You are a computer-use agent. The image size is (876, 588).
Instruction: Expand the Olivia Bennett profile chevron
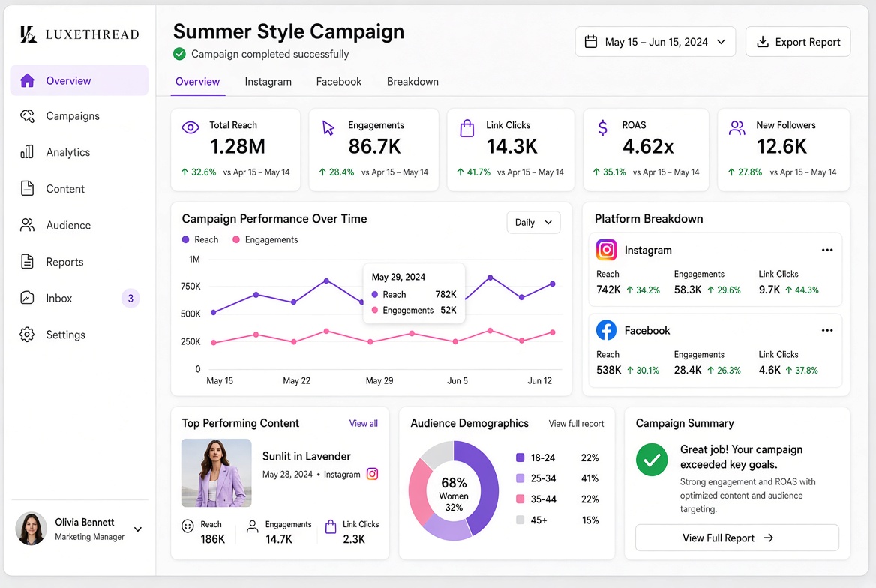click(138, 529)
